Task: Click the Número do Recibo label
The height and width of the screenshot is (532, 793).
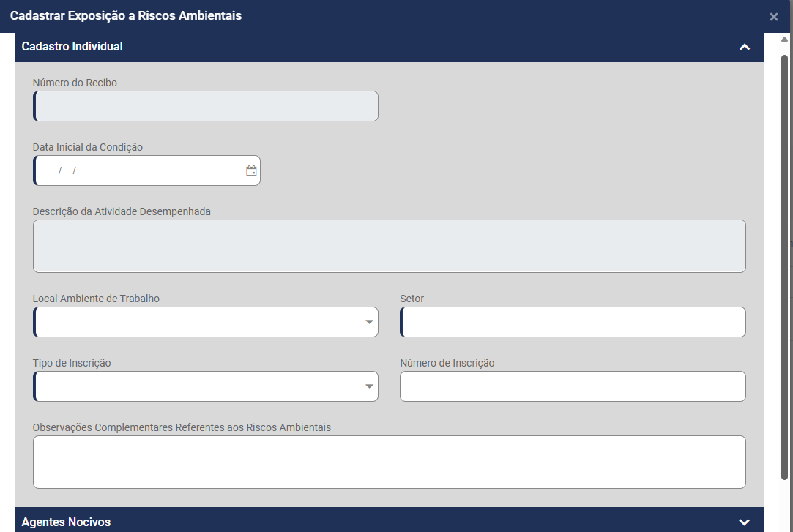Action: coord(75,83)
